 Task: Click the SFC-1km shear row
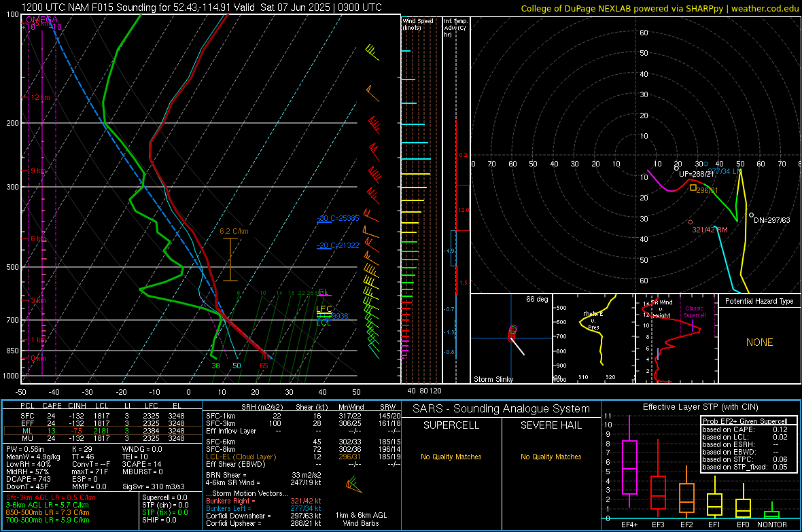pyautogui.click(x=303, y=416)
